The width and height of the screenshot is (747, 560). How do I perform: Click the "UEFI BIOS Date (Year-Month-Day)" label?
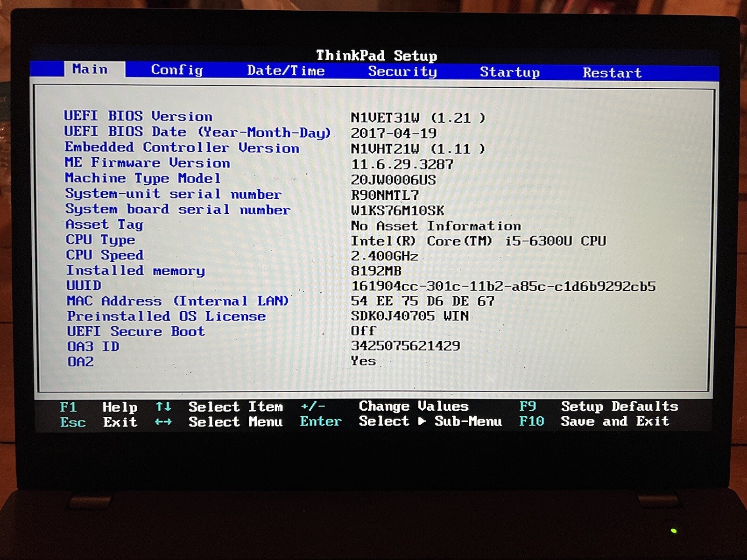click(x=197, y=132)
